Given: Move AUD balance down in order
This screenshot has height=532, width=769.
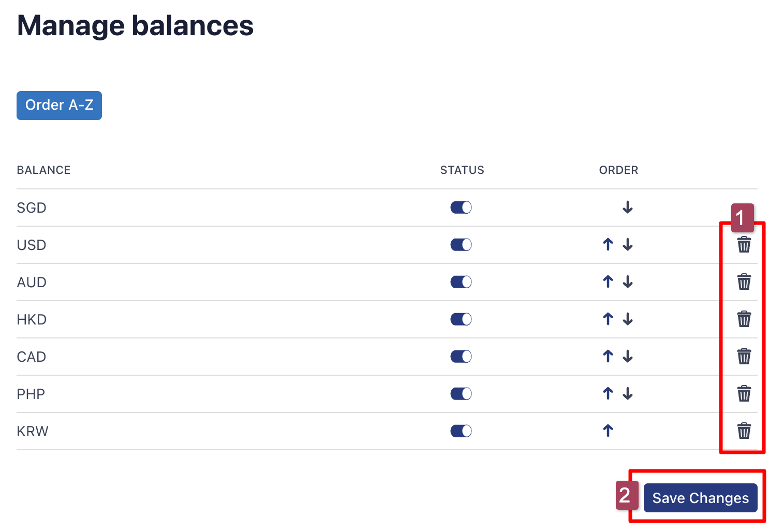Looking at the screenshot, I should (x=628, y=282).
